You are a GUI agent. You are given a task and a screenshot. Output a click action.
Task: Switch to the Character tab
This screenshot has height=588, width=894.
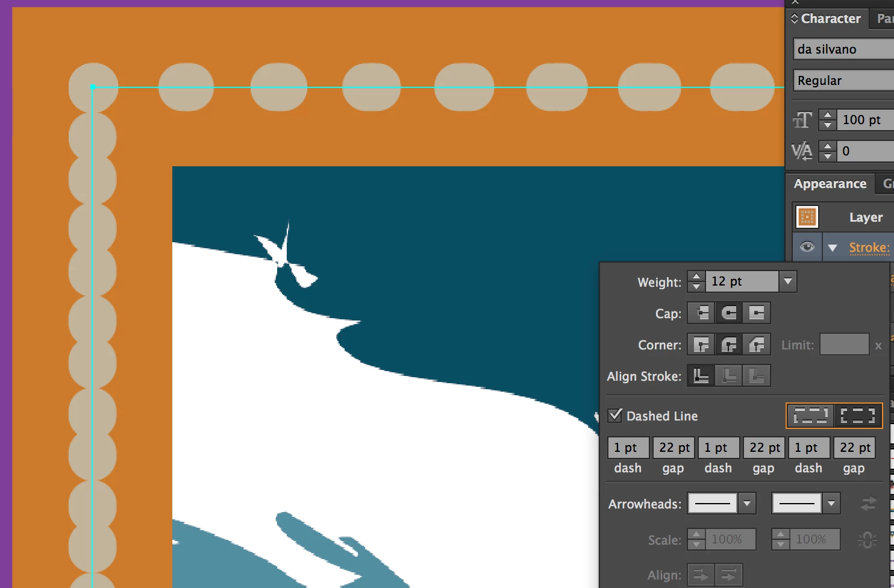click(830, 19)
